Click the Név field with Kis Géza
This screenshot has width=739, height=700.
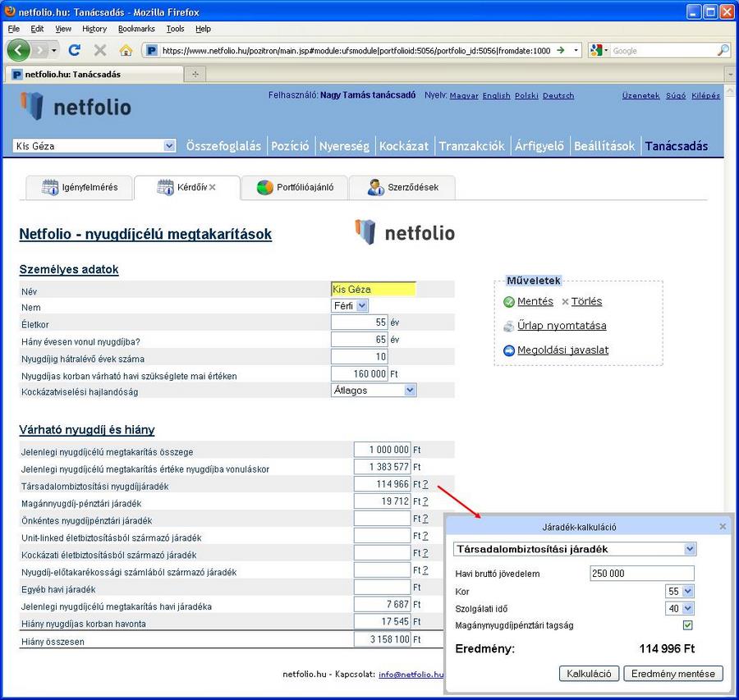374,289
